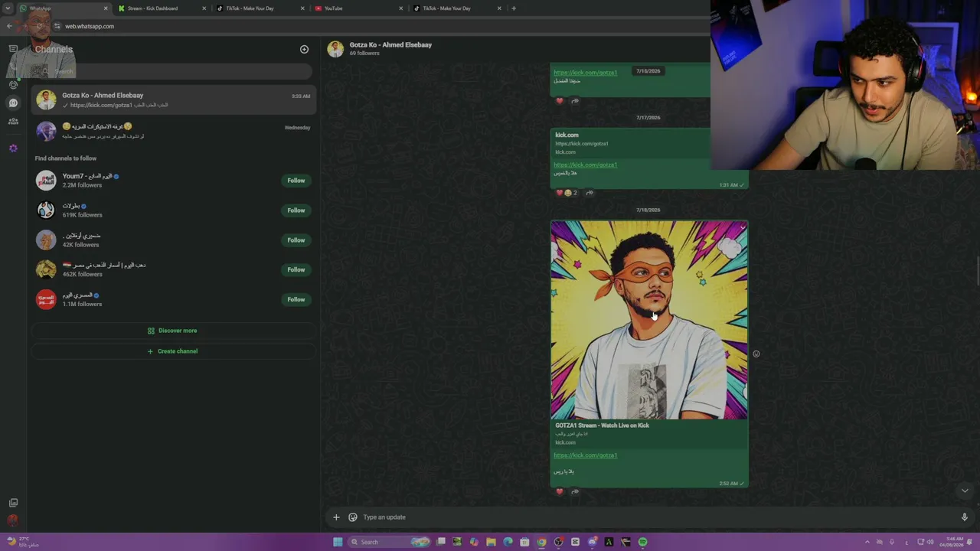Switch to the last TikTok tab
This screenshot has height=551, width=980.
tap(456, 8)
